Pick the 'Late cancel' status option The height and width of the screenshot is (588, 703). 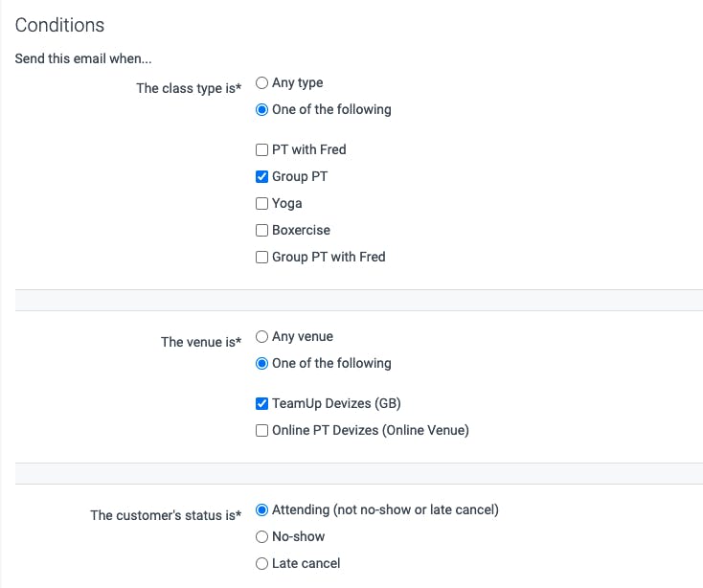(x=261, y=564)
